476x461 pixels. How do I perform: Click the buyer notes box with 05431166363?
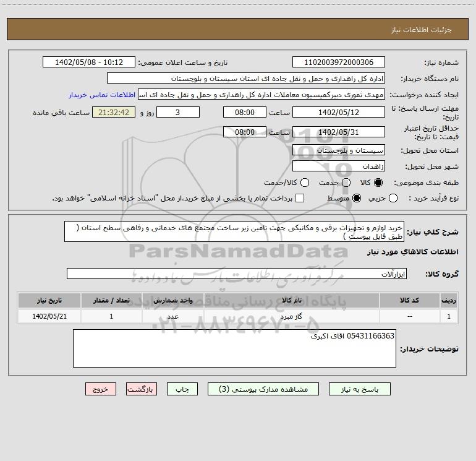[234, 348]
